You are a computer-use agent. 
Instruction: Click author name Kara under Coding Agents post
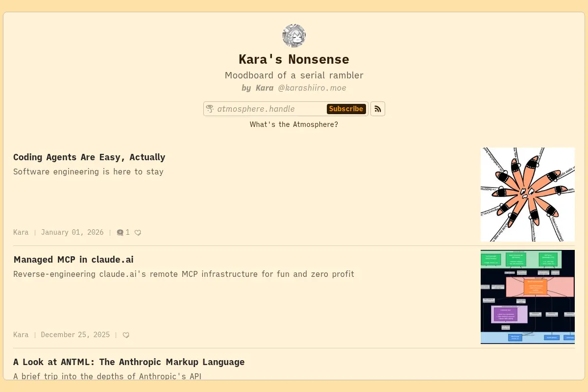(21, 232)
